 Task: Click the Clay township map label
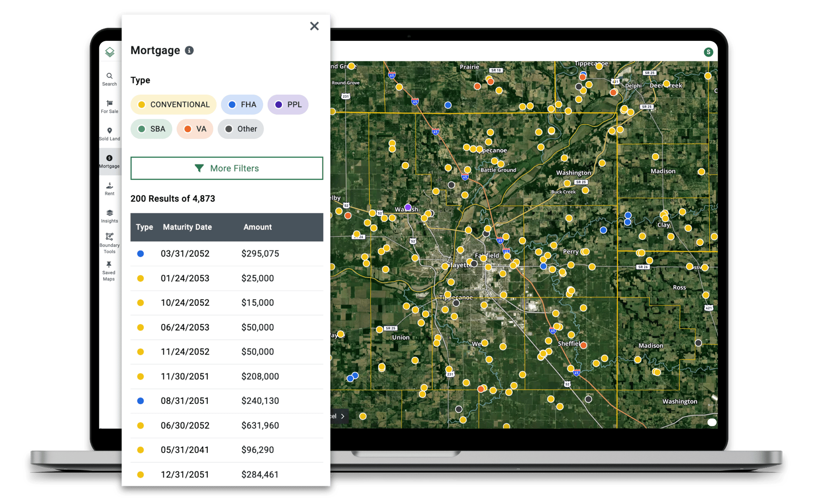[x=663, y=225]
